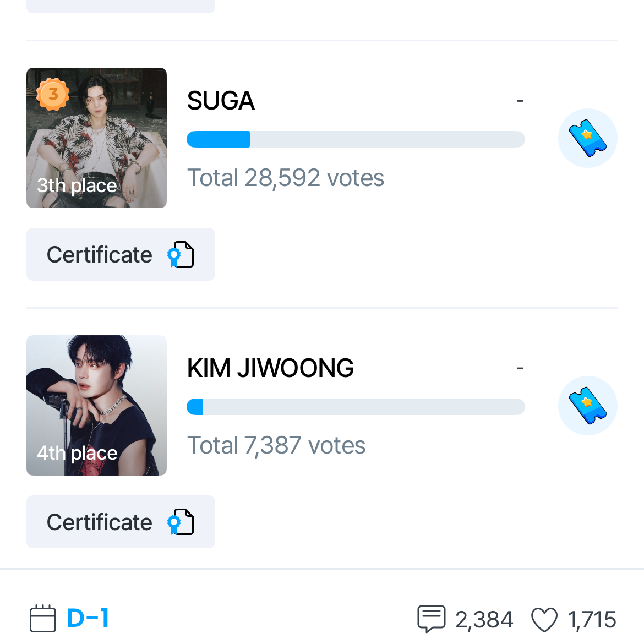Click the Total 7,387 votes text

click(x=276, y=445)
